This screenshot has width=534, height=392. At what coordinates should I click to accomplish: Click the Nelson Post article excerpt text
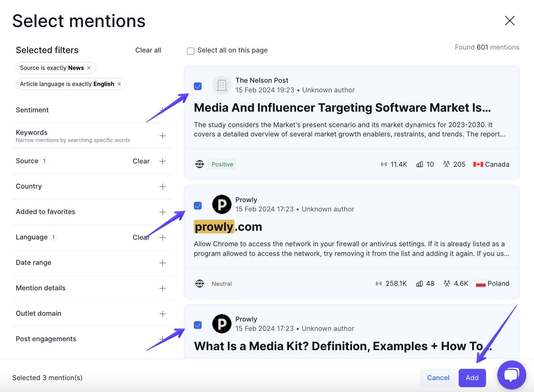(x=350, y=129)
